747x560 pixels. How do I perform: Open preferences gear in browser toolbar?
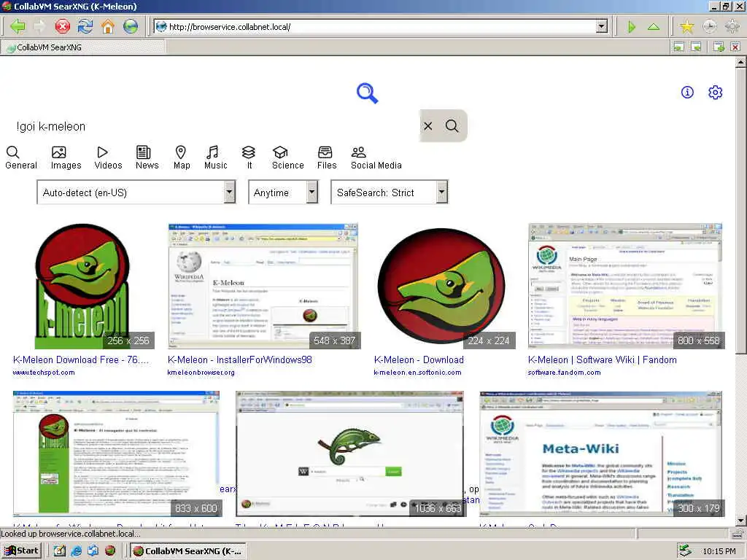[x=732, y=27]
